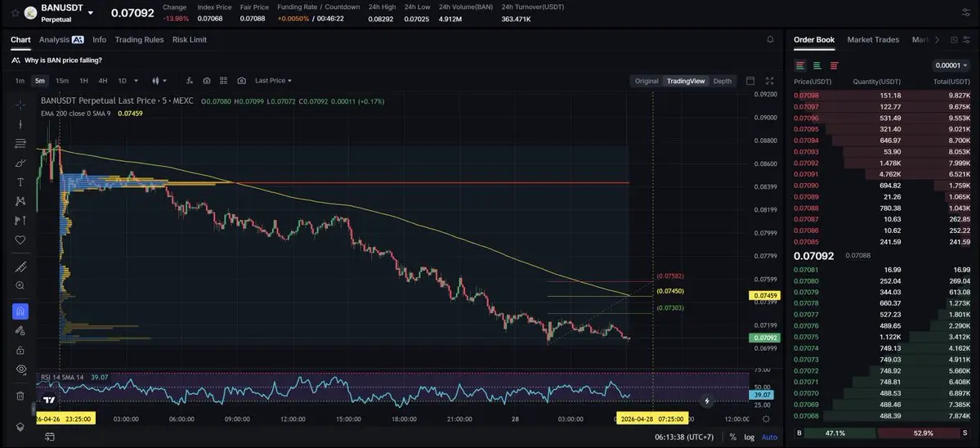Open price alert bell icon

click(x=770, y=39)
